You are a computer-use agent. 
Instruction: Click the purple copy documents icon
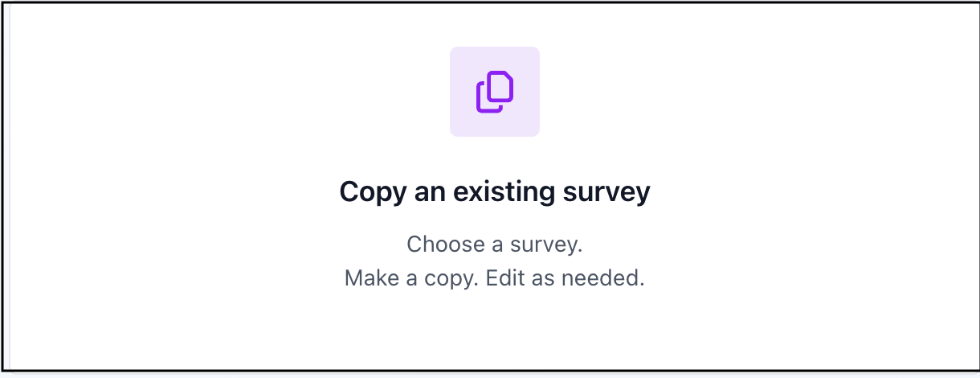495,92
